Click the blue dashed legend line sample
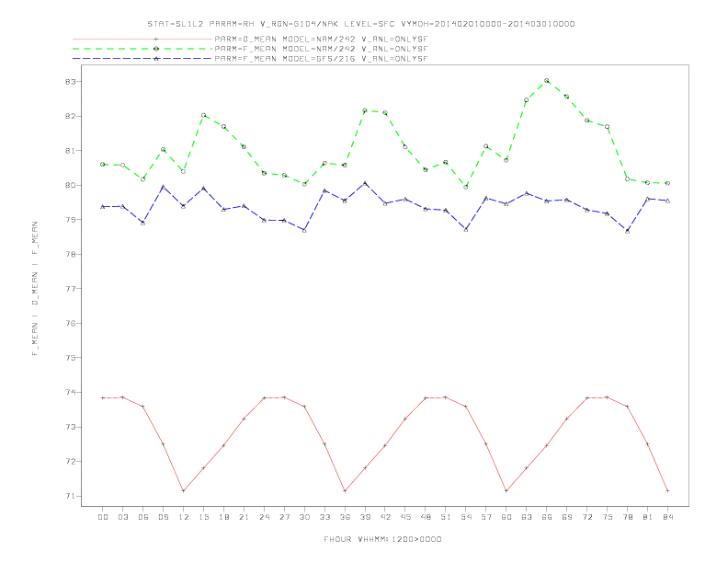The width and height of the screenshot is (728, 563). (142, 59)
